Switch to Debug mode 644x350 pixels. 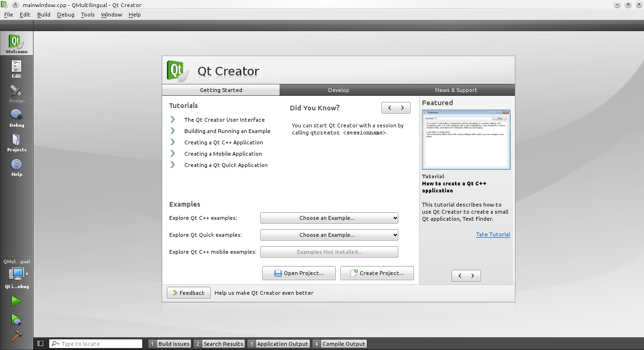pos(17,118)
